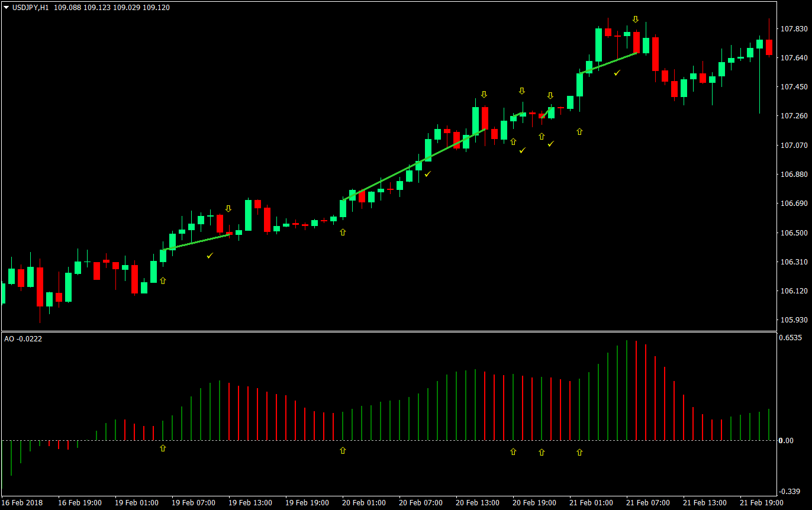This screenshot has width=812, height=510.
Task: Select the up arrow in the AO panel near 19 Feb 01:00
Action: click(x=163, y=448)
